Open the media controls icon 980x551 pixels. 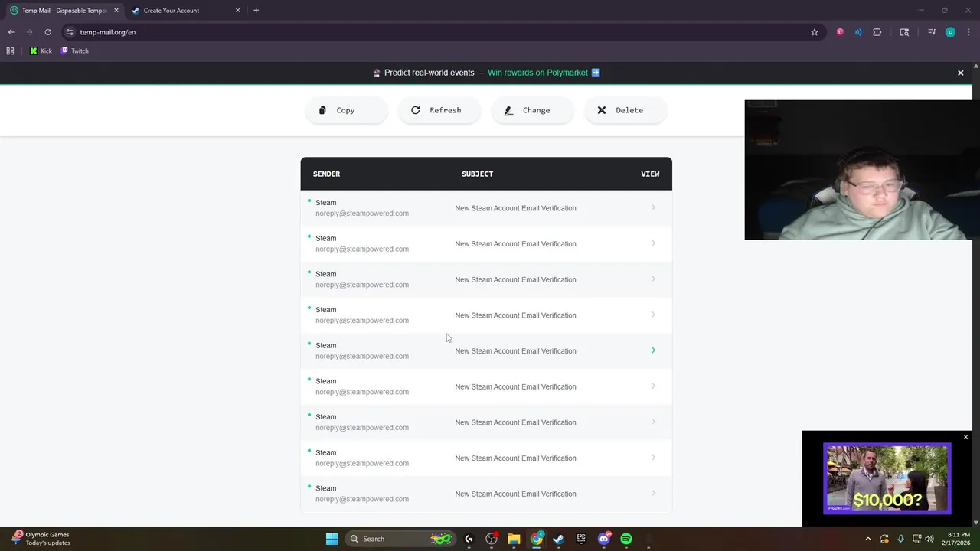point(932,32)
